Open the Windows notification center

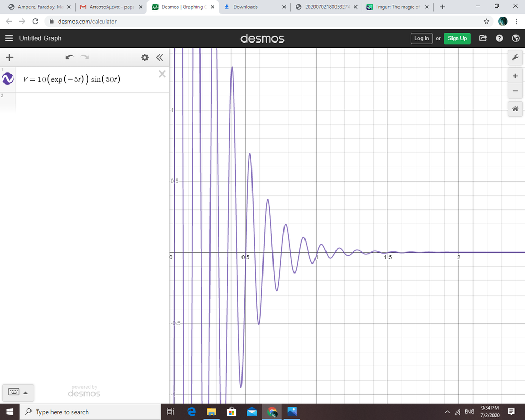coord(511,412)
